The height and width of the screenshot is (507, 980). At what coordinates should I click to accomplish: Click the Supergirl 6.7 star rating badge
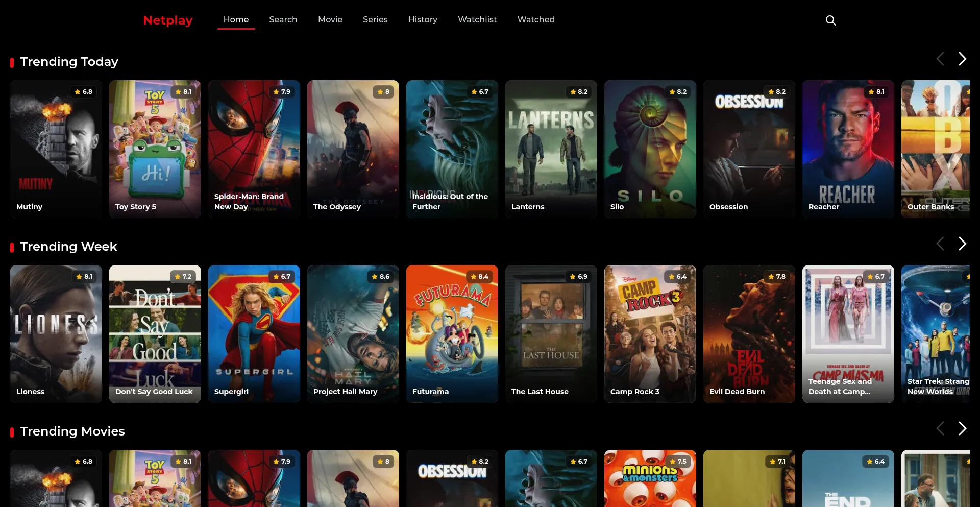click(282, 277)
